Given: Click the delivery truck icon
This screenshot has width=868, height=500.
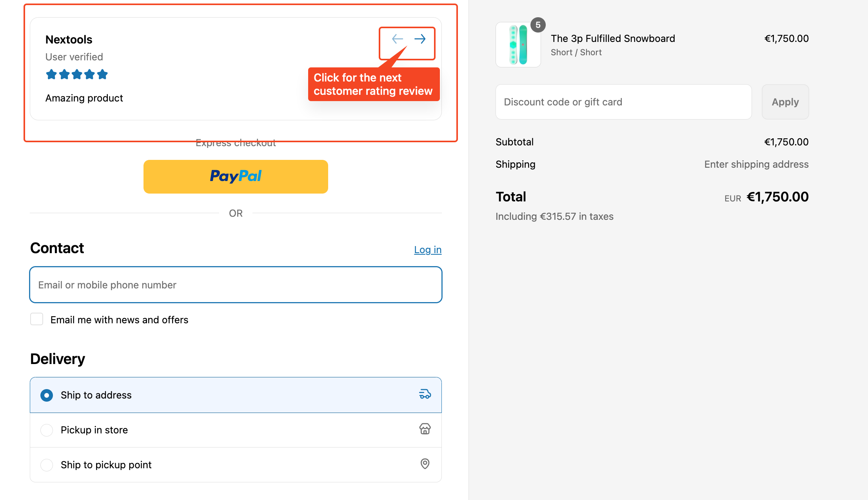Looking at the screenshot, I should click(425, 394).
